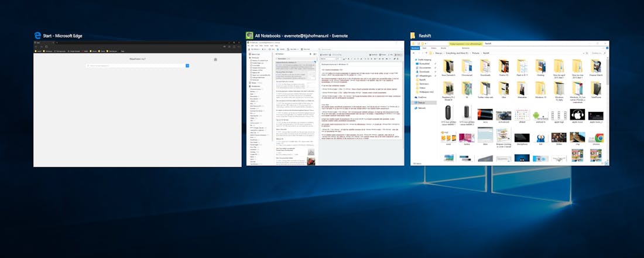The image size is (644, 258).
Task: Open the Raspberry Pi 2 Model B folder
Action: 448,90
